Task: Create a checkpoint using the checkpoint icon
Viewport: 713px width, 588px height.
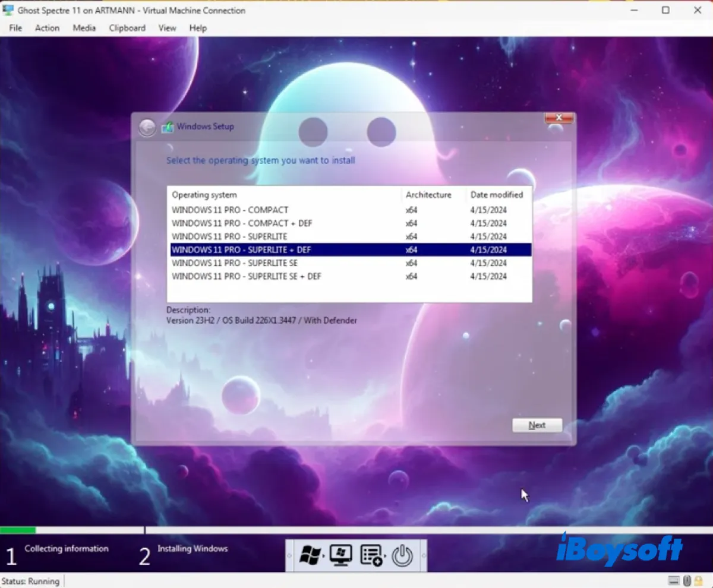Action: click(371, 555)
